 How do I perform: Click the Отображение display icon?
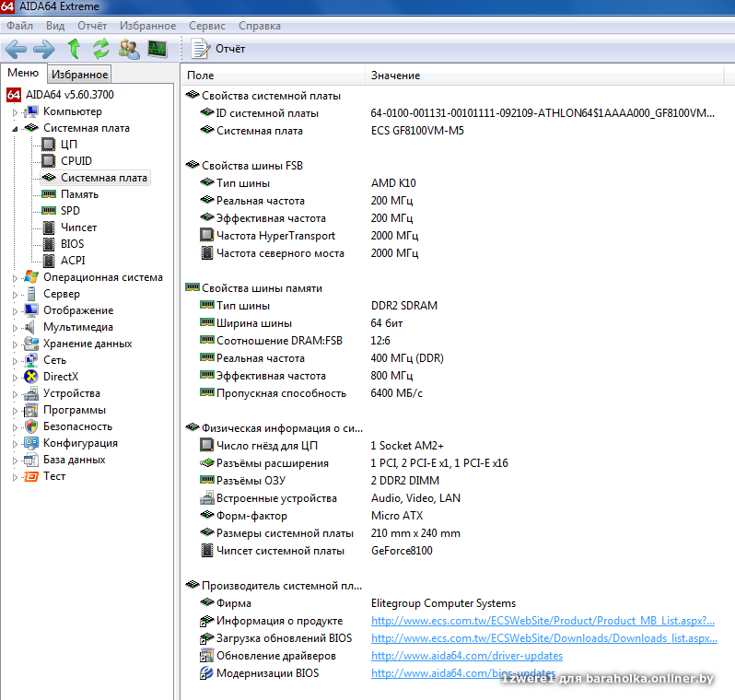click(x=31, y=310)
